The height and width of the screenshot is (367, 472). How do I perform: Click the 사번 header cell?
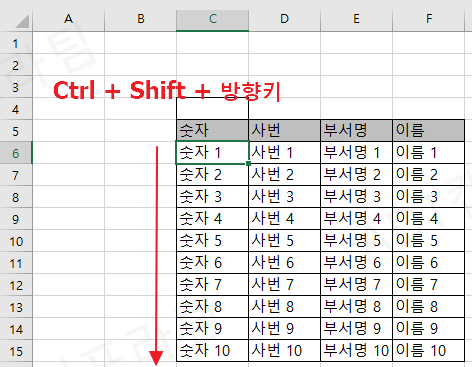[284, 131]
